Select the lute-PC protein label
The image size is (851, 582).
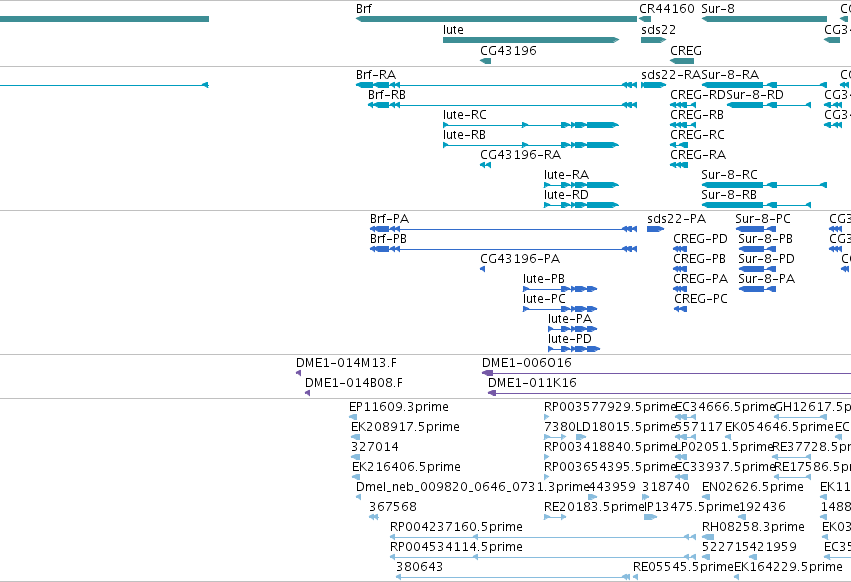(x=544, y=299)
